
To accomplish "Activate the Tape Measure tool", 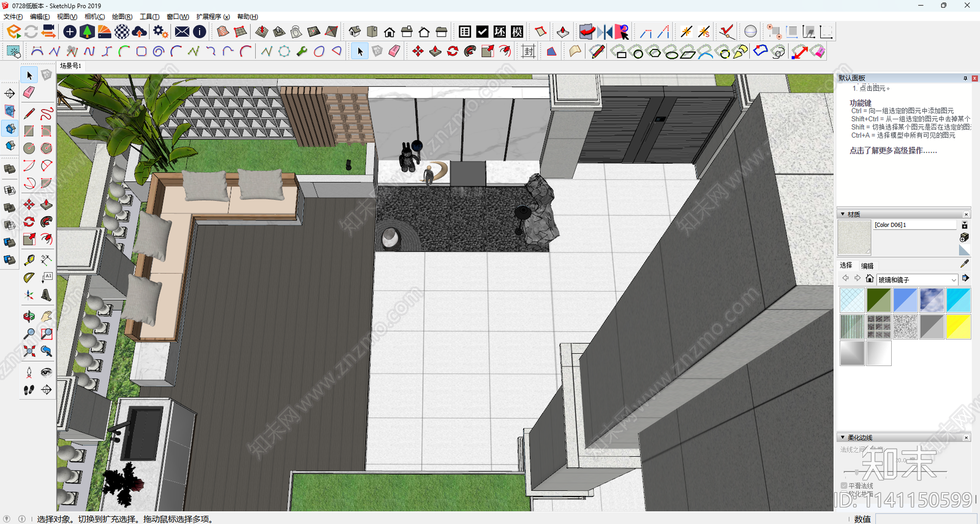I will [x=29, y=260].
